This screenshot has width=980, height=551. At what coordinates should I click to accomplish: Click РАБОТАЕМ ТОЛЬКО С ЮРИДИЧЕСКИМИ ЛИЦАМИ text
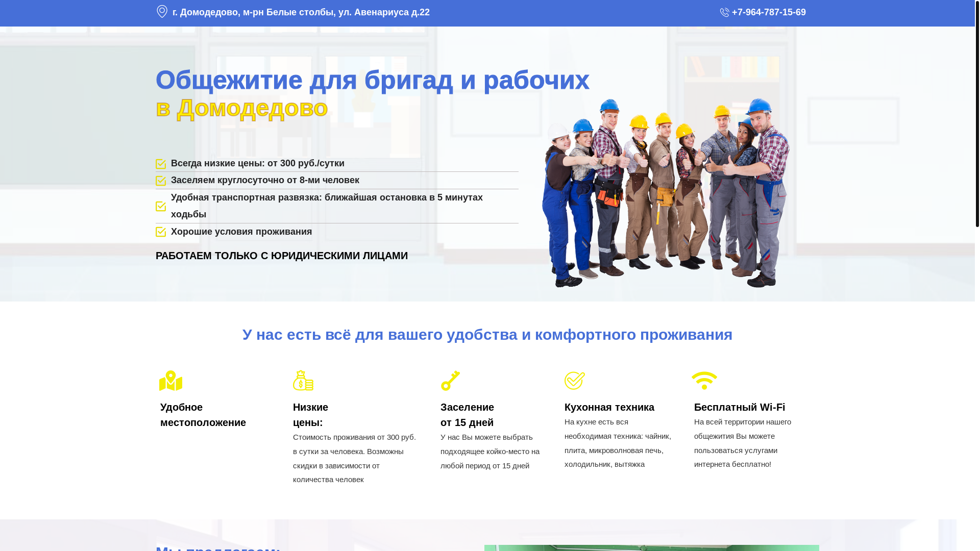(282, 256)
